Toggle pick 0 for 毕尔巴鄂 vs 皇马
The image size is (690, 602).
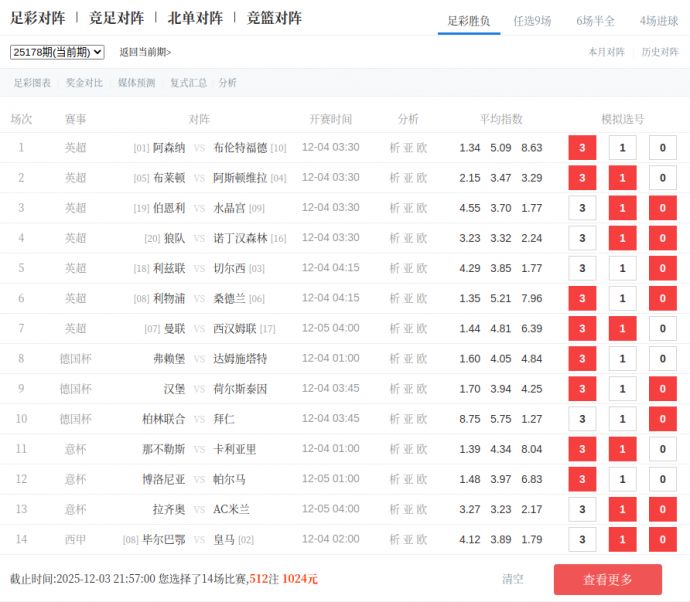[662, 540]
